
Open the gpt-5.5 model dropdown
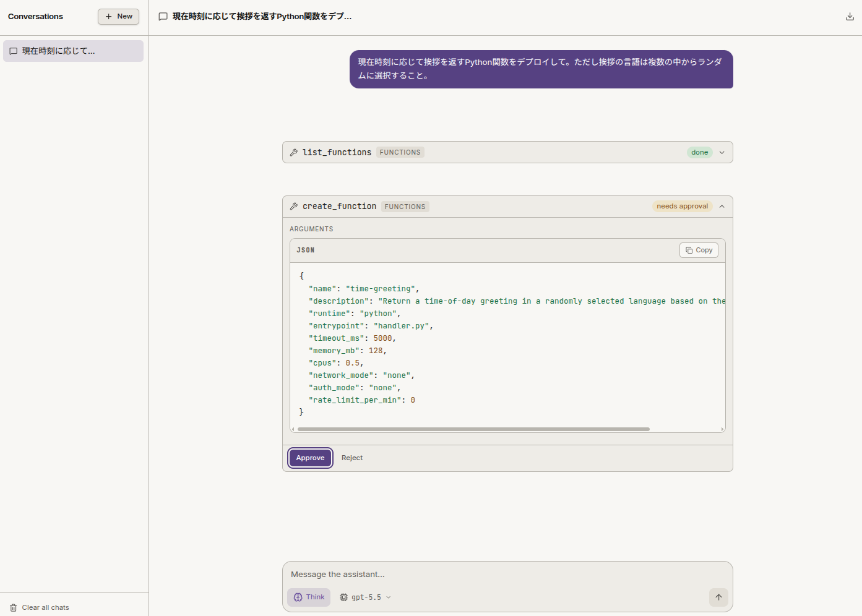tap(365, 597)
